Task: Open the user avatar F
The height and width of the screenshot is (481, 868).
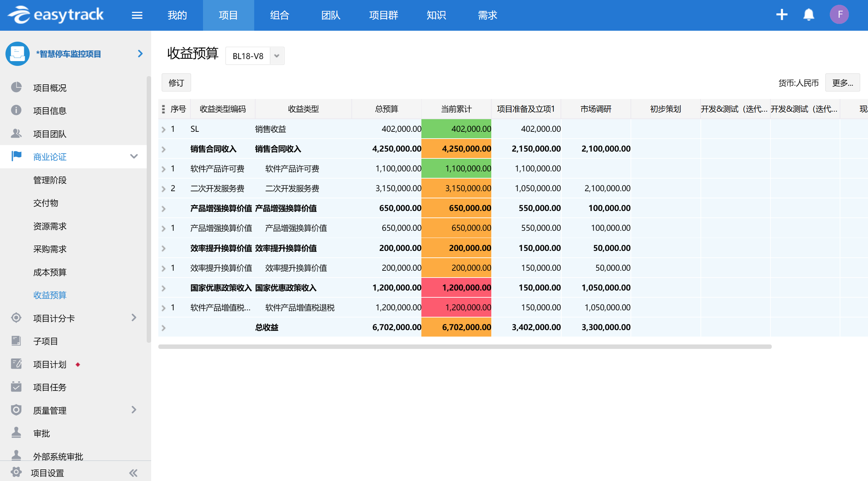Action: (839, 15)
